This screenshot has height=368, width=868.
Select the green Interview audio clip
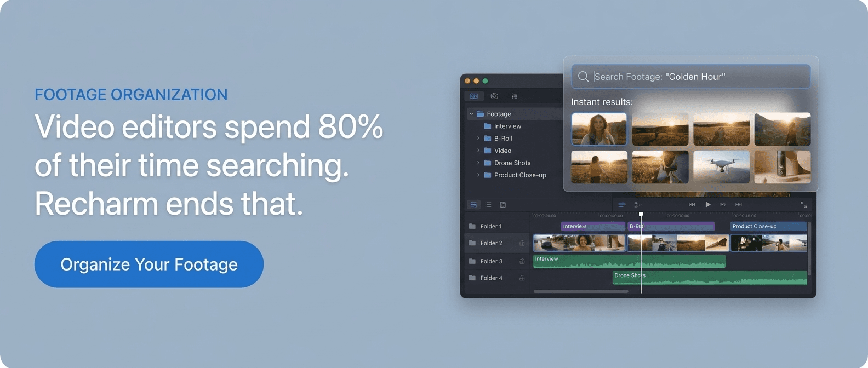coord(629,262)
